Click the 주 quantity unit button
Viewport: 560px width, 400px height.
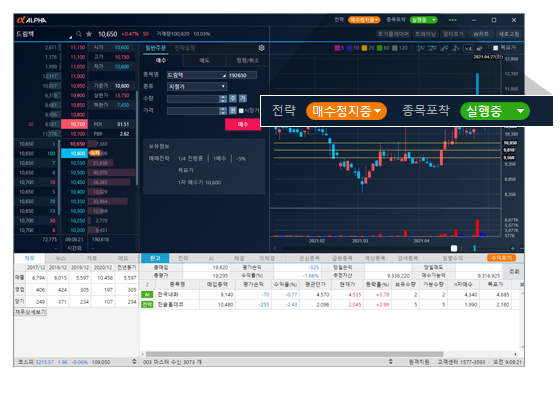click(232, 98)
